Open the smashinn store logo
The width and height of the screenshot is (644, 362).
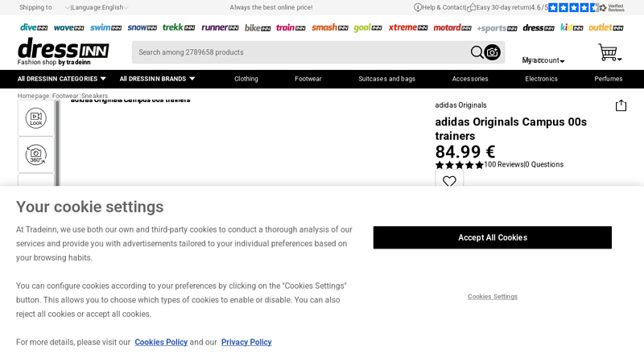[330, 27]
